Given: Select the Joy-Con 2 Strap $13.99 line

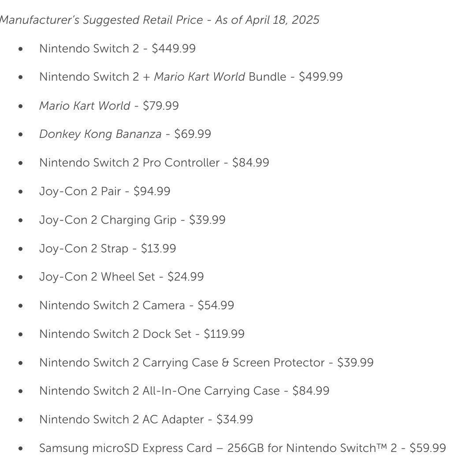Looking at the screenshot, I should (x=108, y=248).
